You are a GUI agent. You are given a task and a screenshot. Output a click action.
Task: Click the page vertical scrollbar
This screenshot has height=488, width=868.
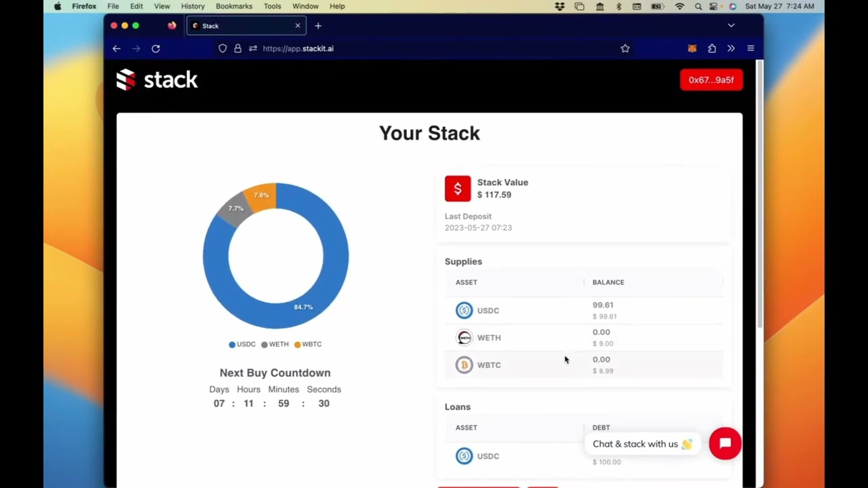pos(760,195)
